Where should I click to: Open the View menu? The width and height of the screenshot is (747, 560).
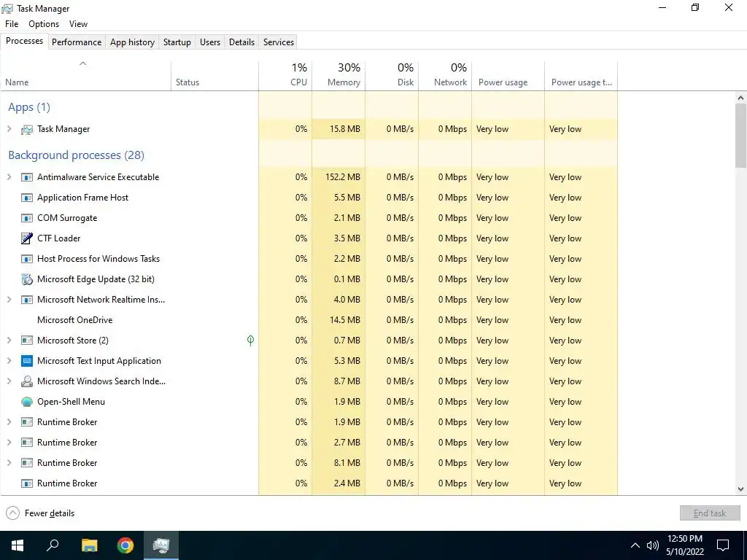point(78,24)
